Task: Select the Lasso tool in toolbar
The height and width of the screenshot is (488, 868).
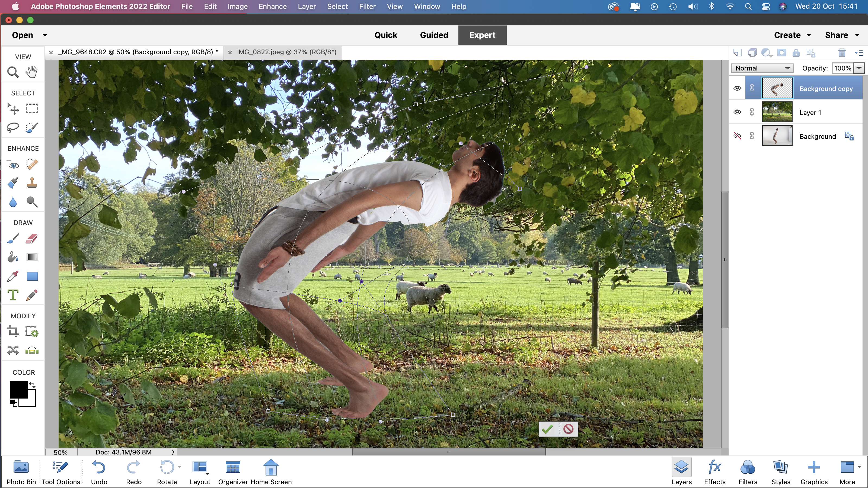Action: point(12,127)
